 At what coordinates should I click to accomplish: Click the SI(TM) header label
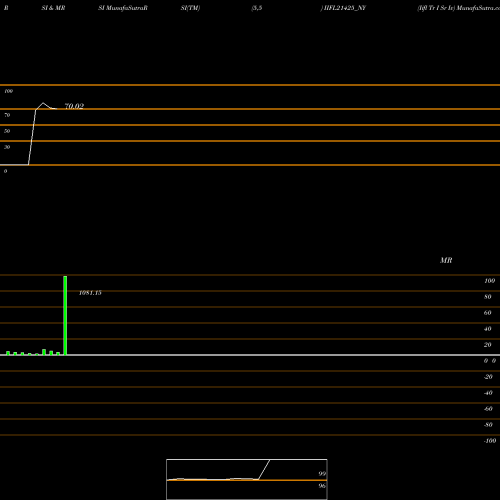click(x=190, y=8)
